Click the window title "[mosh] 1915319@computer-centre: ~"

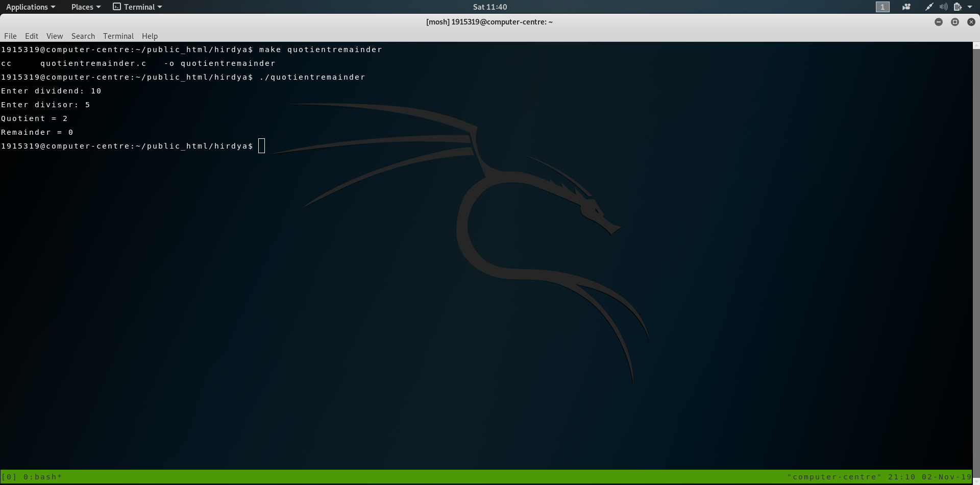pos(489,22)
